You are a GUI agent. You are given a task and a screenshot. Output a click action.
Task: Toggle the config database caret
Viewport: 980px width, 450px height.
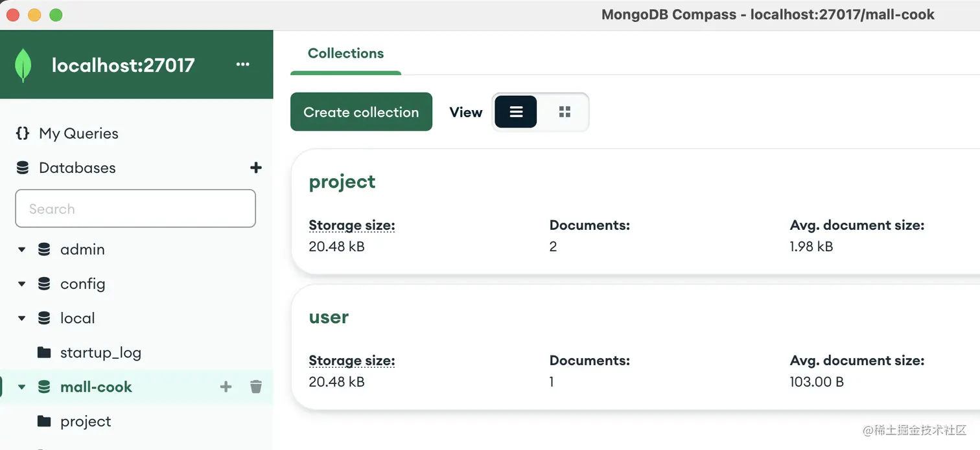coord(22,284)
